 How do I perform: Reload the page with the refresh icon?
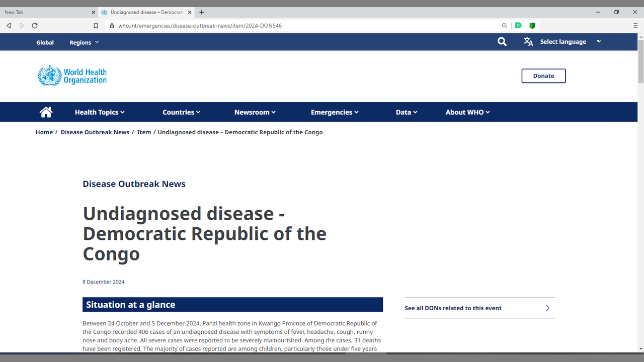coord(35,26)
